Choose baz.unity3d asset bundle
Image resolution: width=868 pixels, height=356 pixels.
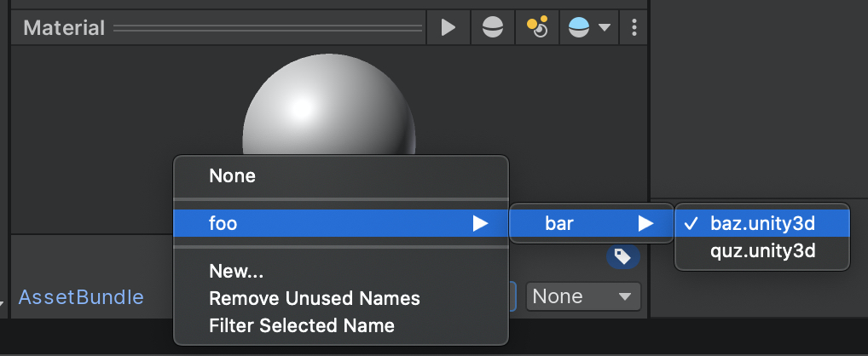pyautogui.click(x=762, y=223)
